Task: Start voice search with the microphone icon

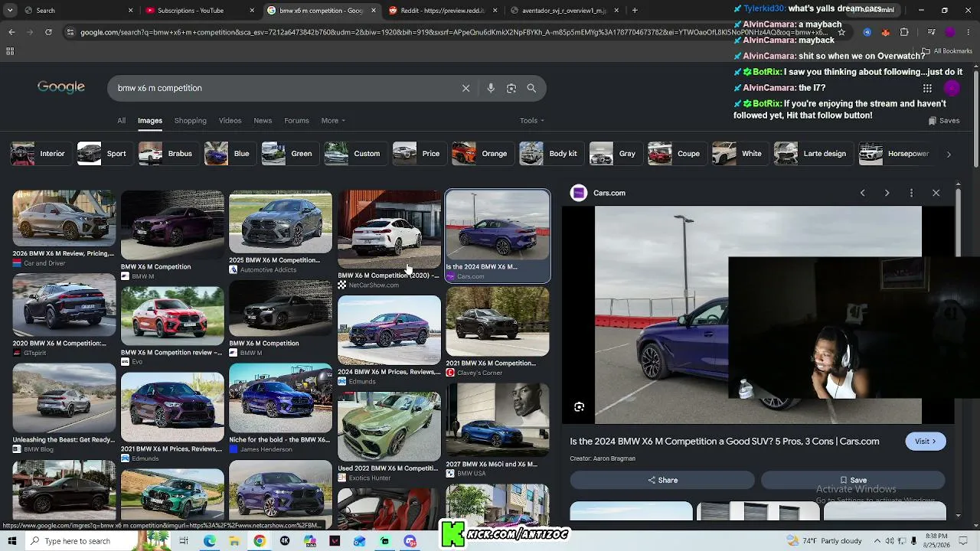Action: (491, 88)
